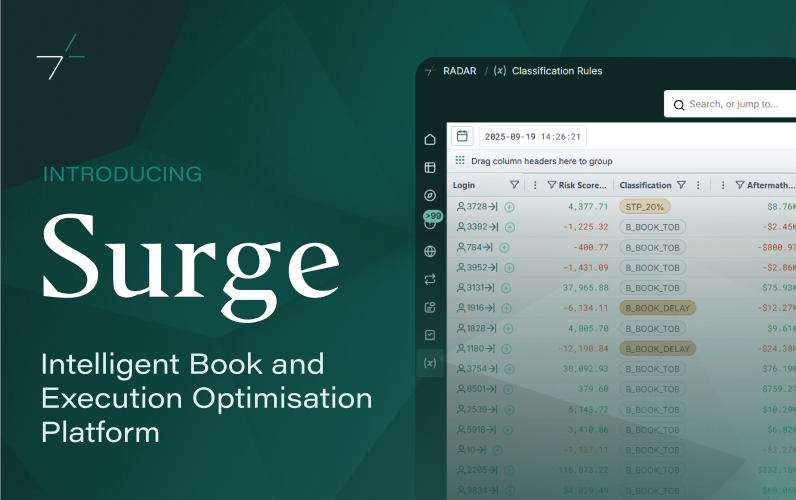This screenshot has width=796, height=500.
Task: Open the compass icon in the sidebar
Action: (x=430, y=195)
